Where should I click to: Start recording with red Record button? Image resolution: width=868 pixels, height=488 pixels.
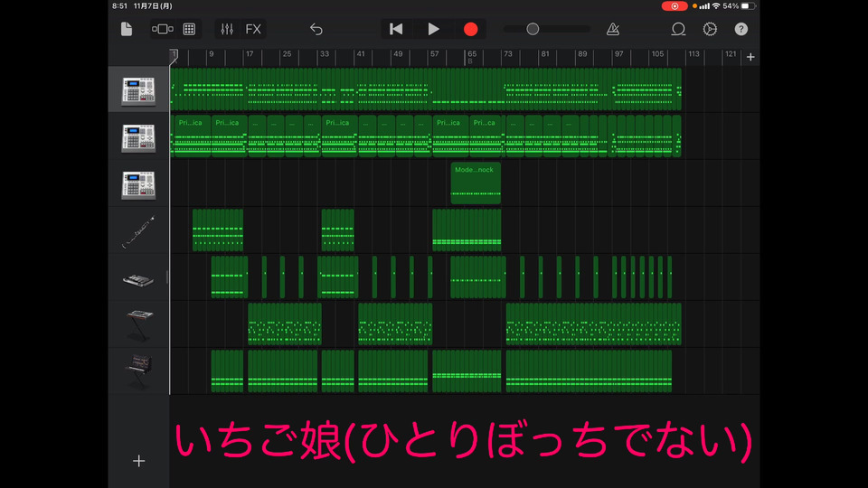[x=470, y=29]
